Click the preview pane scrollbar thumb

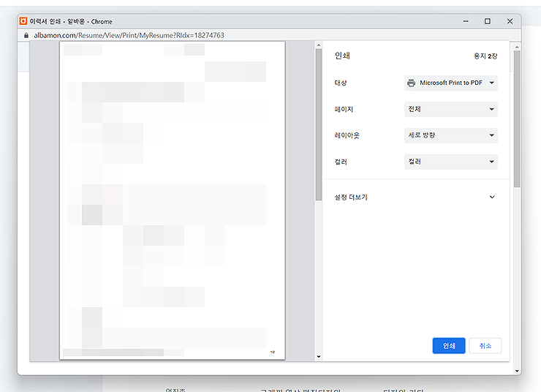pos(319,124)
